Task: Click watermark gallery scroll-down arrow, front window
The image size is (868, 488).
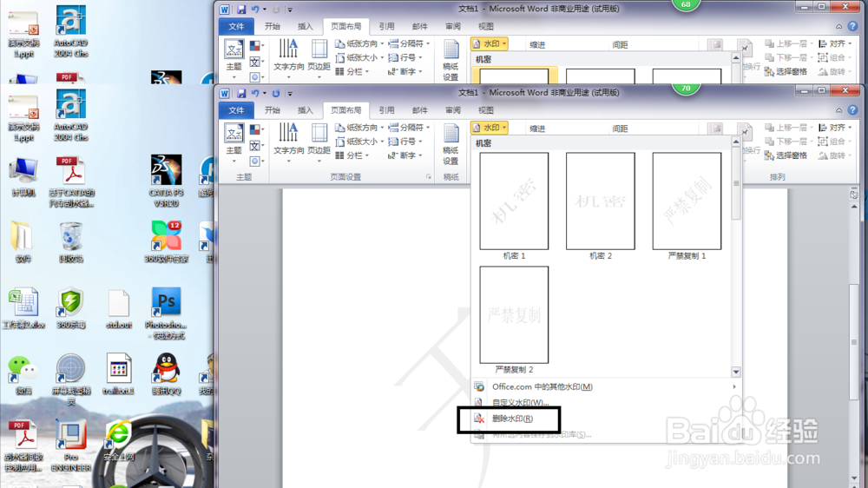Action: point(736,372)
